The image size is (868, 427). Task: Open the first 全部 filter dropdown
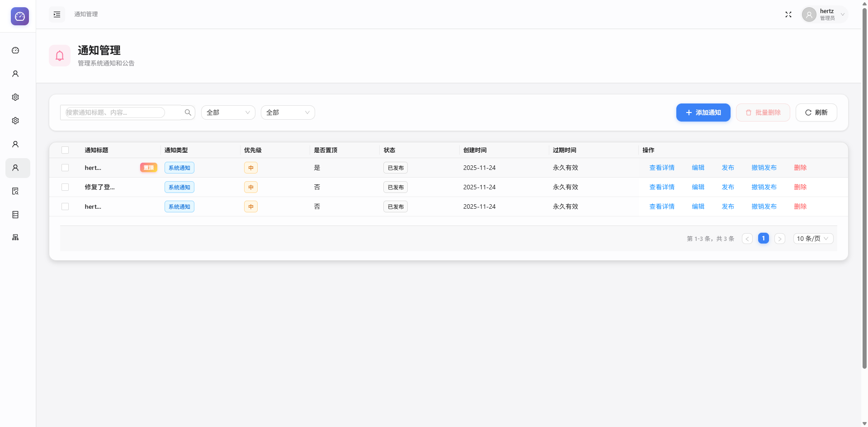point(228,112)
